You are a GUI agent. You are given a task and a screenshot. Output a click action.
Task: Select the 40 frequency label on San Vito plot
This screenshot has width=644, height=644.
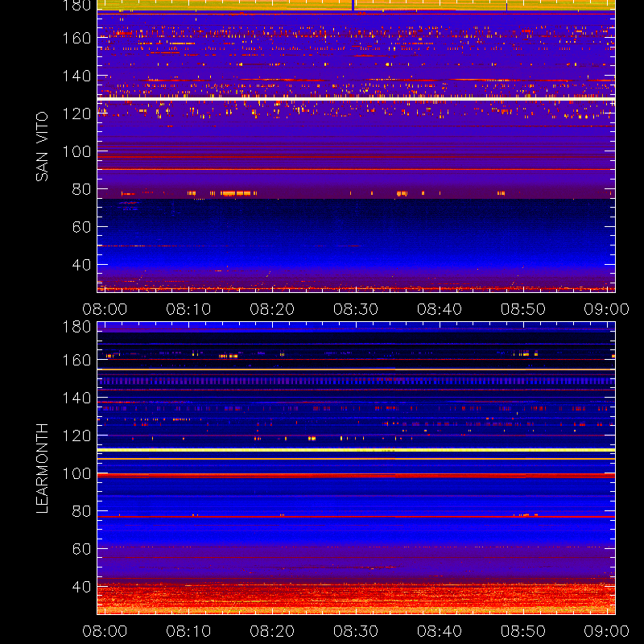click(x=81, y=265)
